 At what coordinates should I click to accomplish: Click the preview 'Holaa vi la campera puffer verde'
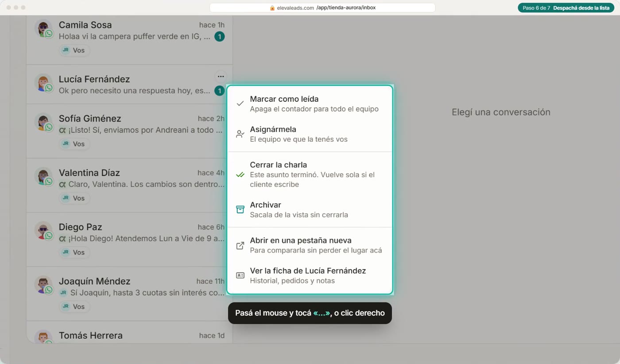(x=135, y=37)
